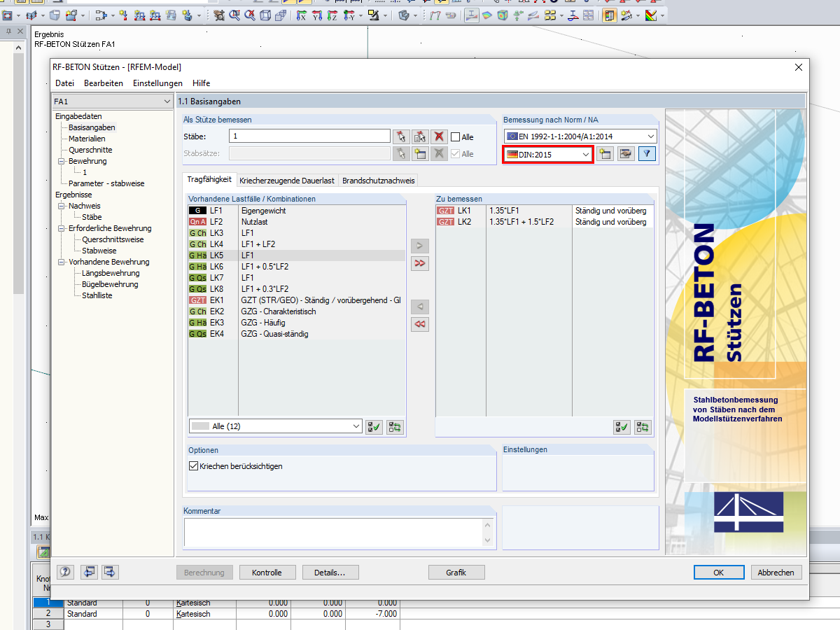The image size is (840, 630).
Task: Check the Alle box next to Stäbe
Action: (455, 137)
